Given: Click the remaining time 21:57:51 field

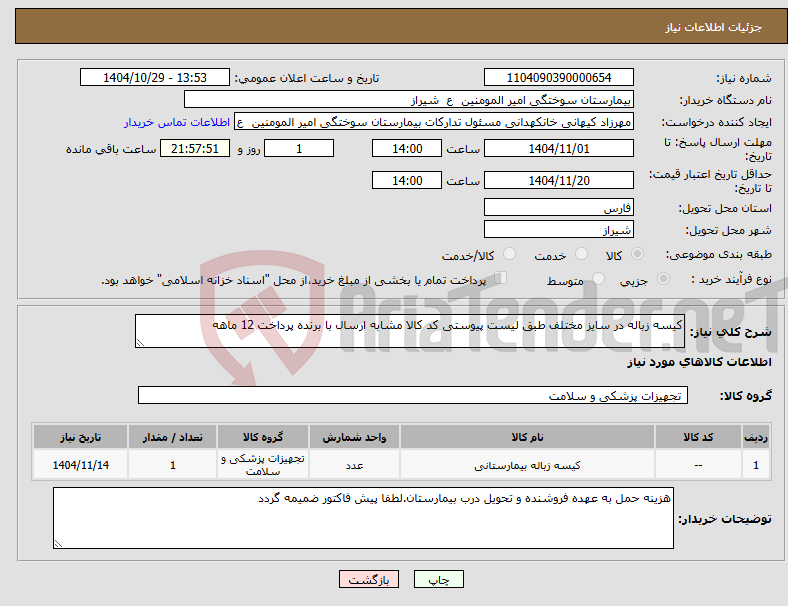Looking at the screenshot, I should point(195,148).
